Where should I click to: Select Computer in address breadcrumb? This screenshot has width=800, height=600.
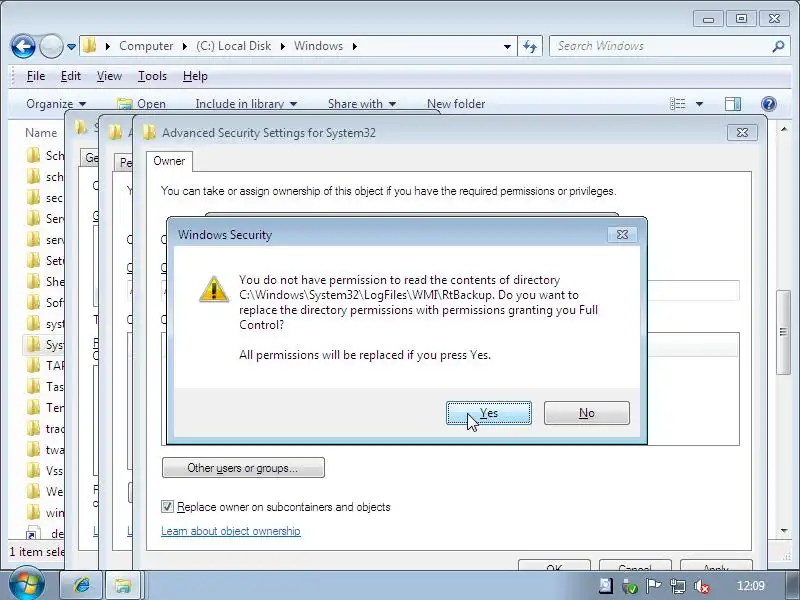tap(146, 46)
